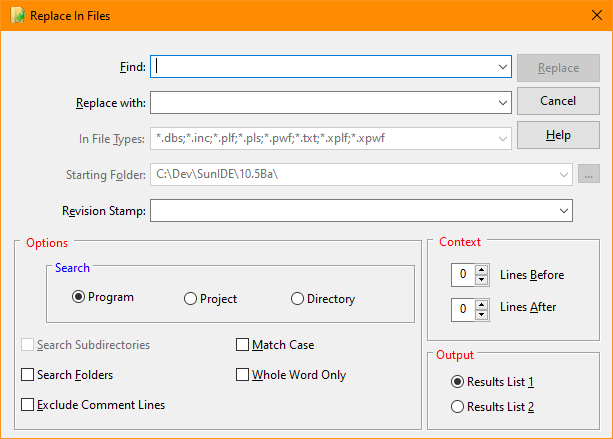This screenshot has width=613, height=439.
Task: Click the Replace In Files title icon
Action: [18, 16]
